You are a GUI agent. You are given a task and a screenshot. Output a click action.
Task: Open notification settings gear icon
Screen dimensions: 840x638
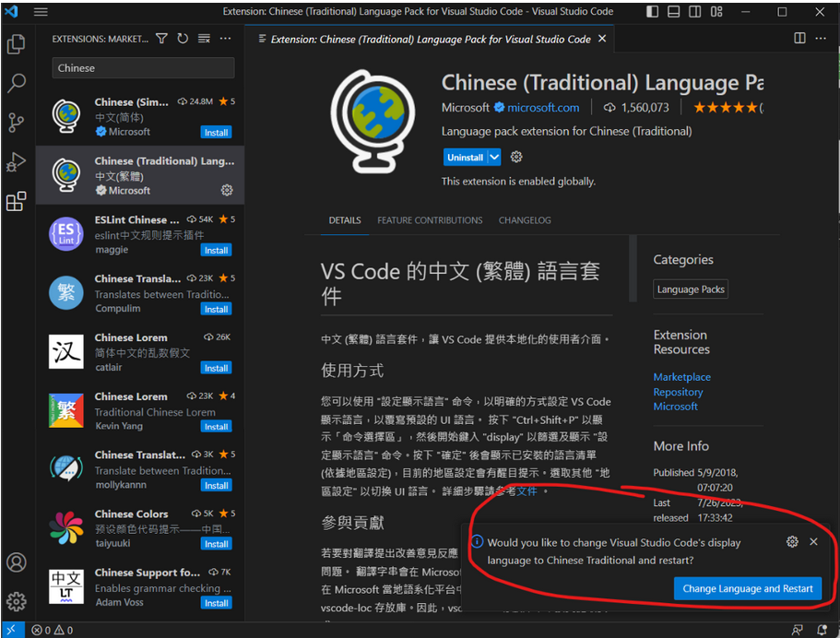(792, 541)
